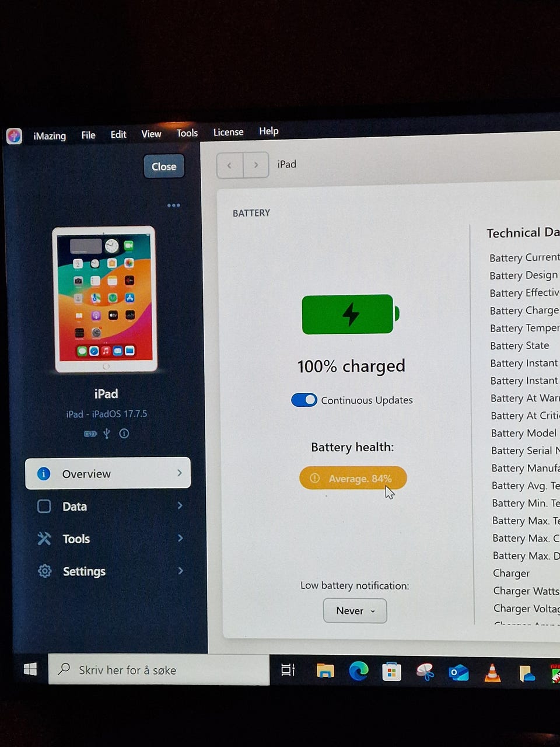The width and height of the screenshot is (560, 747).
Task: Click the Battery Temperature row
Action: click(x=524, y=328)
